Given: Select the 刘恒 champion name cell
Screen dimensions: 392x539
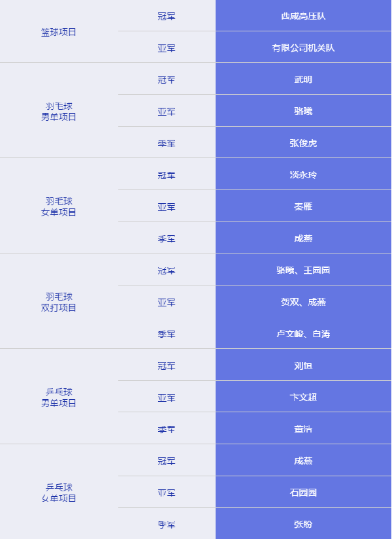Looking at the screenshot, I should [x=303, y=365].
